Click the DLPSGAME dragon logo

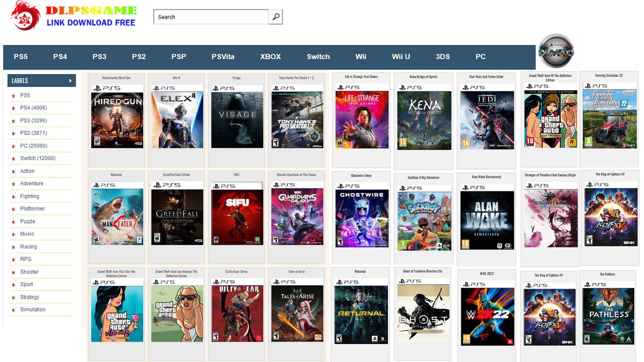[x=25, y=15]
